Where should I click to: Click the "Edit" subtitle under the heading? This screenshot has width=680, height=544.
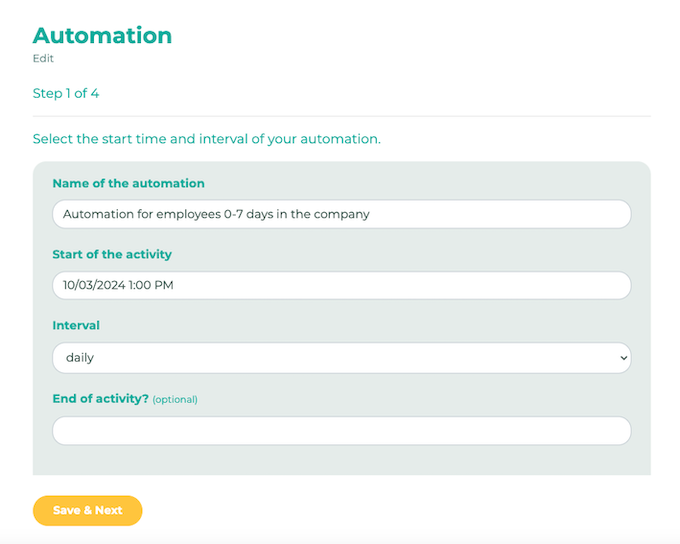pyautogui.click(x=43, y=59)
